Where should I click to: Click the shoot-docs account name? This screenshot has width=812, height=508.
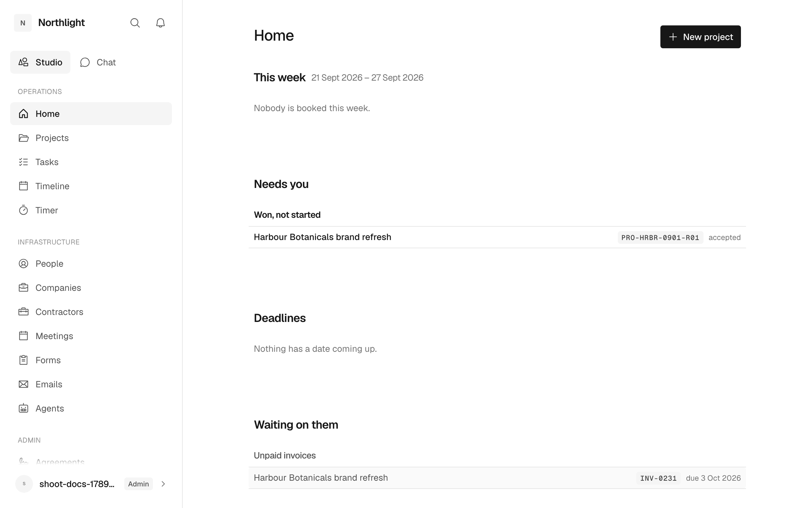pyautogui.click(x=77, y=484)
